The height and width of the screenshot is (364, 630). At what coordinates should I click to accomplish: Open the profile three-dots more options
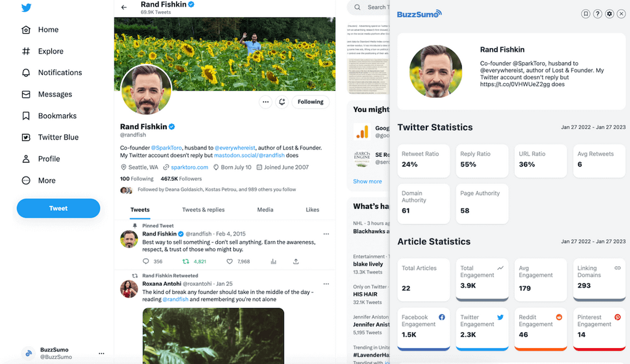265,102
